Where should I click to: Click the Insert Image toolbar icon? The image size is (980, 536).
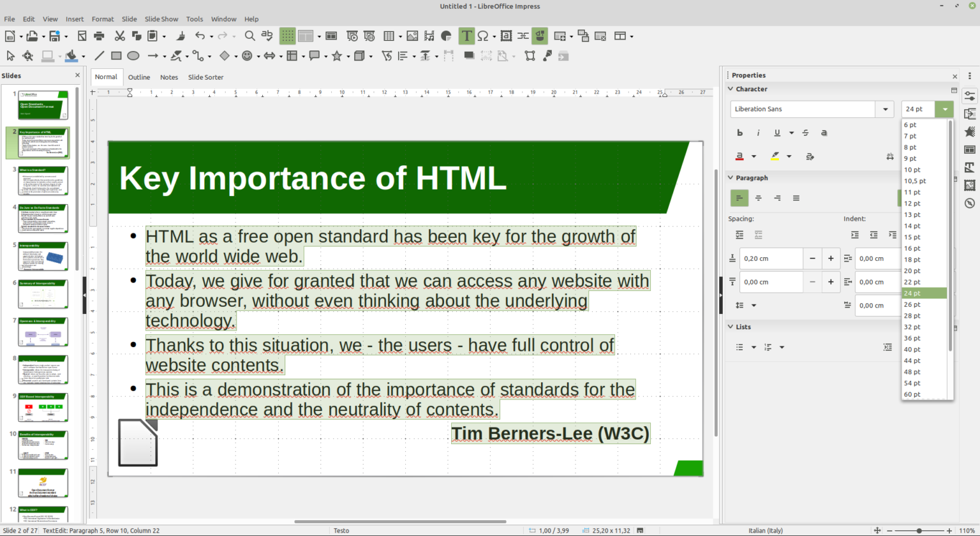click(412, 36)
